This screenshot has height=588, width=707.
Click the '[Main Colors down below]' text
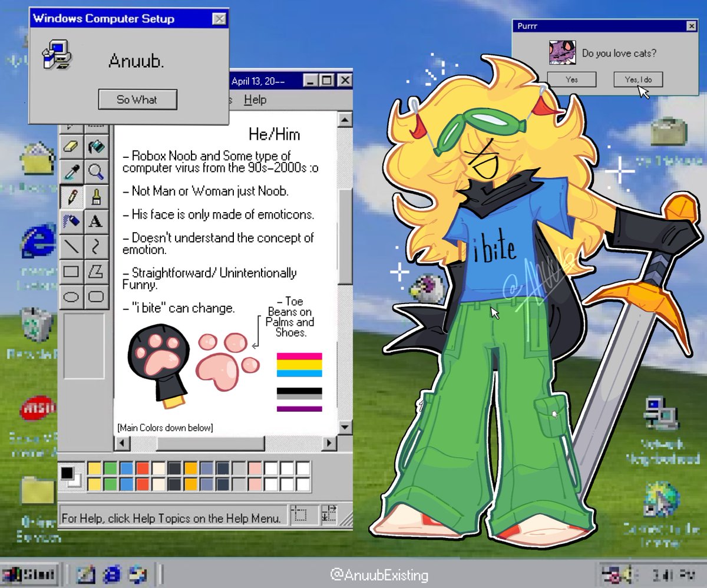tap(165, 428)
